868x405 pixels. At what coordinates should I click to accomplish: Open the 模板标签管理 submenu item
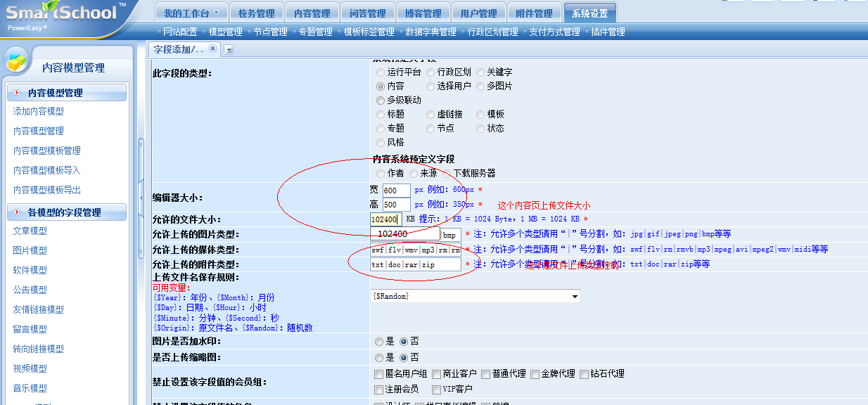coord(369,32)
